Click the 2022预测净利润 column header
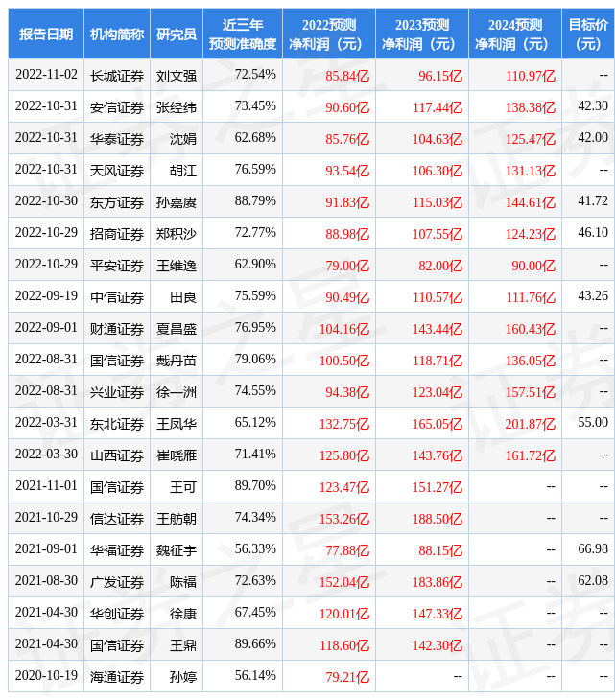This screenshot has height=700, width=615. click(329, 34)
